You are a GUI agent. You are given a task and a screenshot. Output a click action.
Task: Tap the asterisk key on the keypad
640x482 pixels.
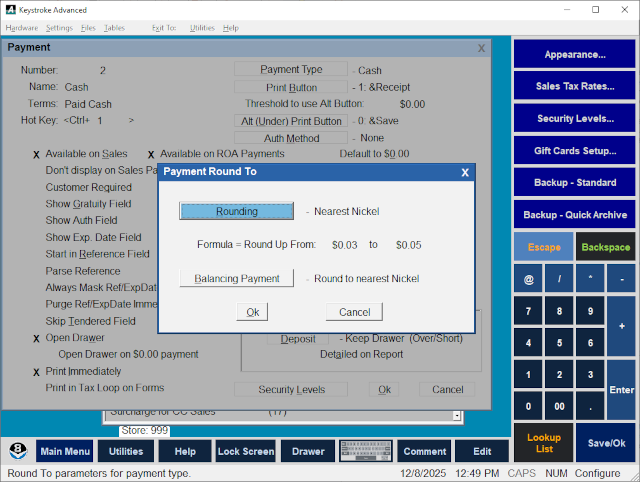tap(590, 279)
